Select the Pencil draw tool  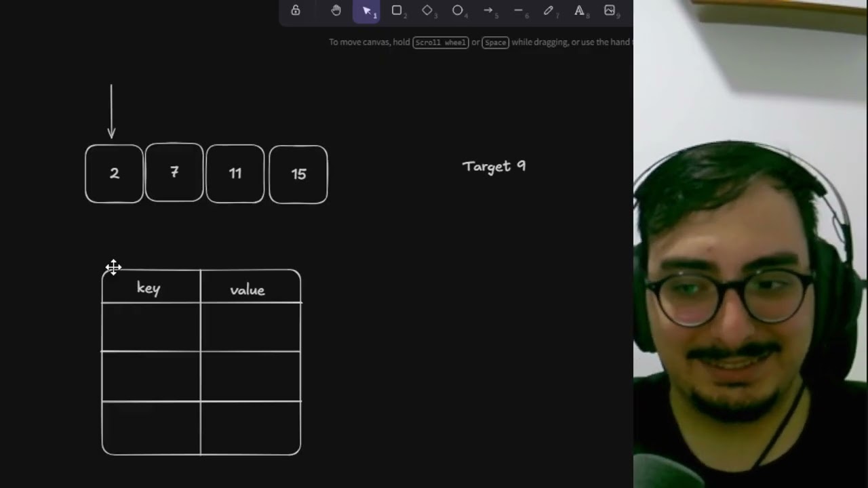pos(549,10)
